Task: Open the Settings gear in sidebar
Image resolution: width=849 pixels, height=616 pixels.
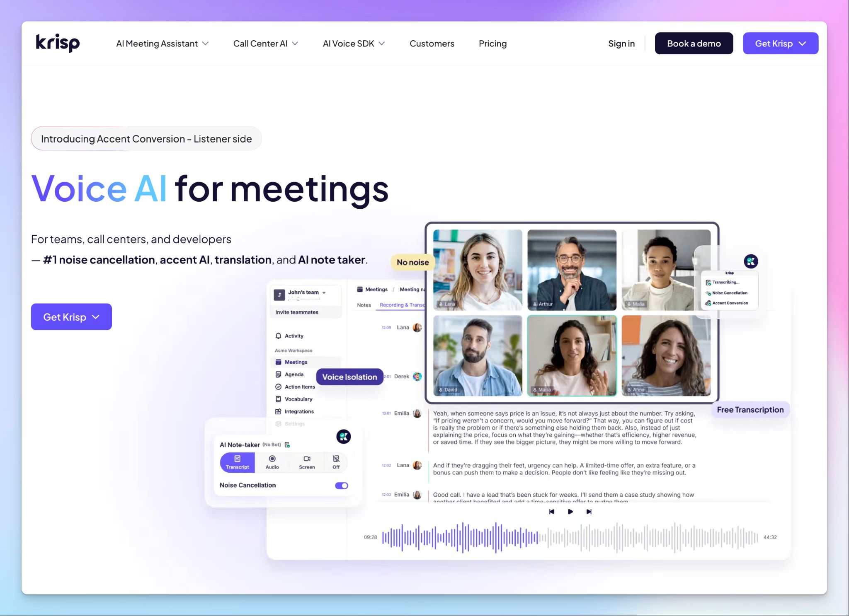Action: (279, 424)
